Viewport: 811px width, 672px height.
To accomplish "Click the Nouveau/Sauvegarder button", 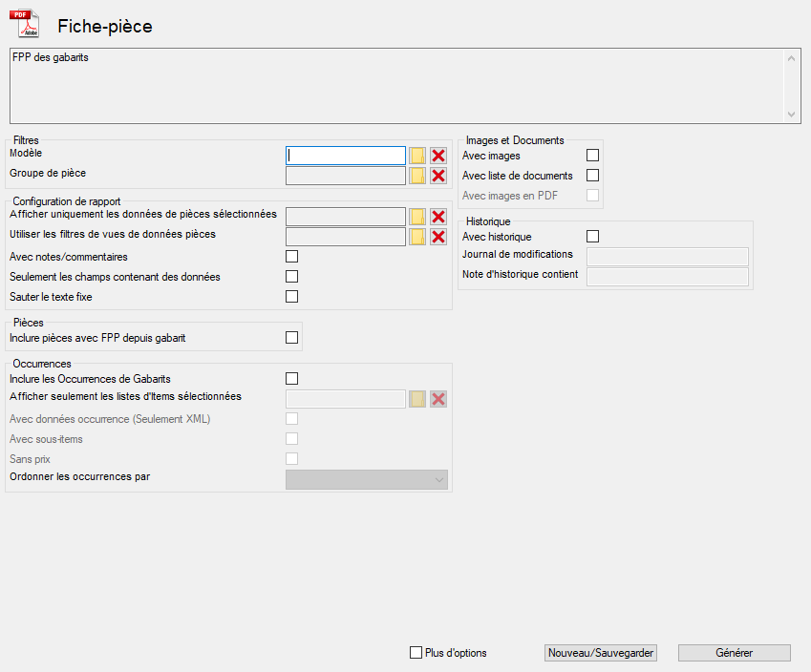I will [601, 653].
